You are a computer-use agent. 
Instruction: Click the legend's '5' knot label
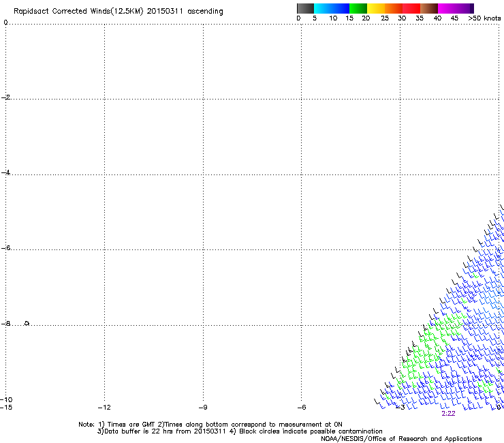(315, 18)
